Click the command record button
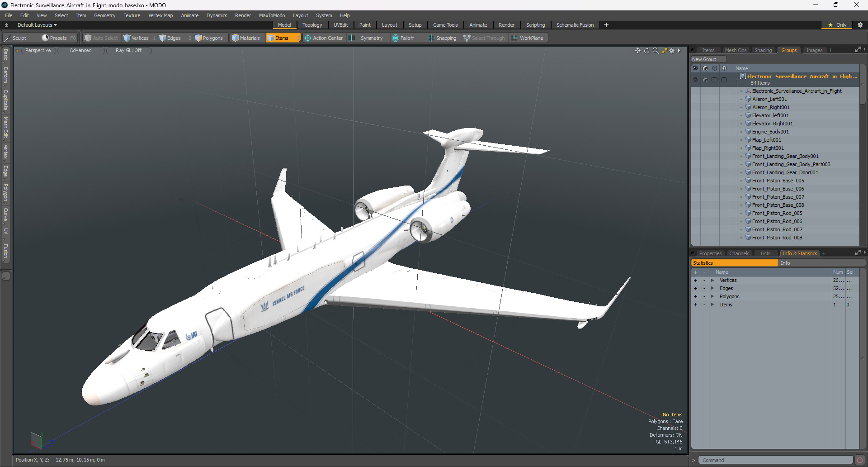This screenshot has height=467, width=868. 860,460
